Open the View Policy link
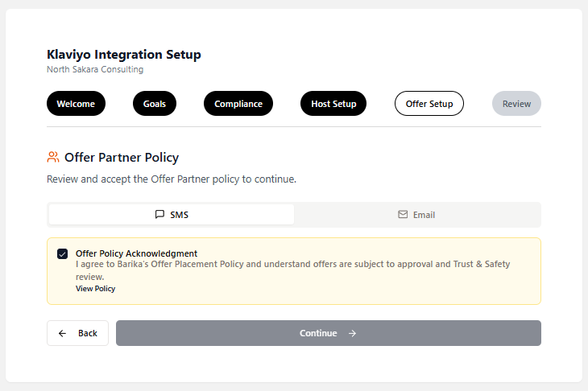This screenshot has width=588, height=391. (x=95, y=289)
